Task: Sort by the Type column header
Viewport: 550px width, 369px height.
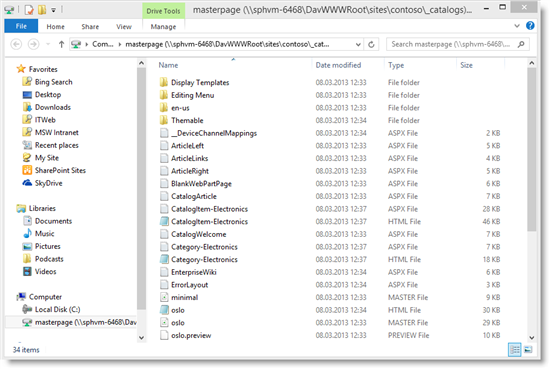Action: 396,65
